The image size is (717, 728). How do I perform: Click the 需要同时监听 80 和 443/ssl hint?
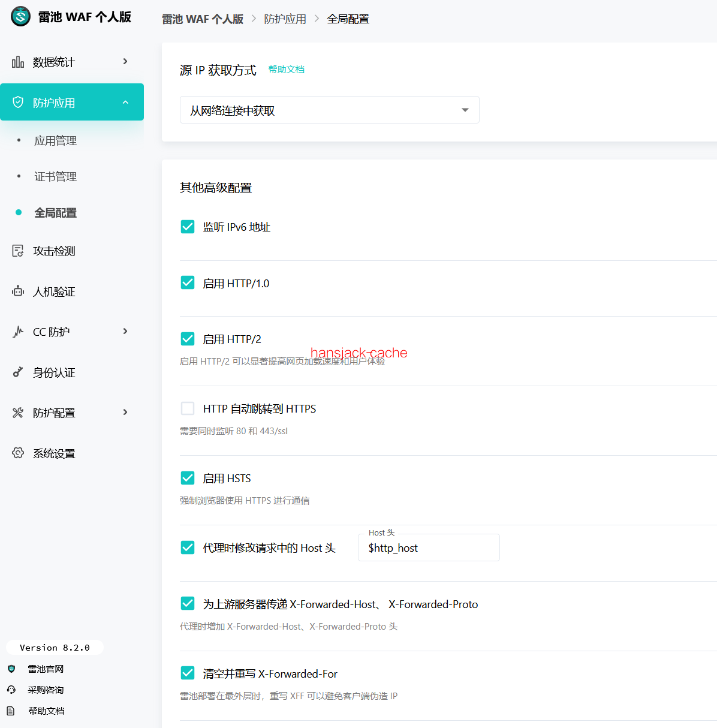[234, 431]
